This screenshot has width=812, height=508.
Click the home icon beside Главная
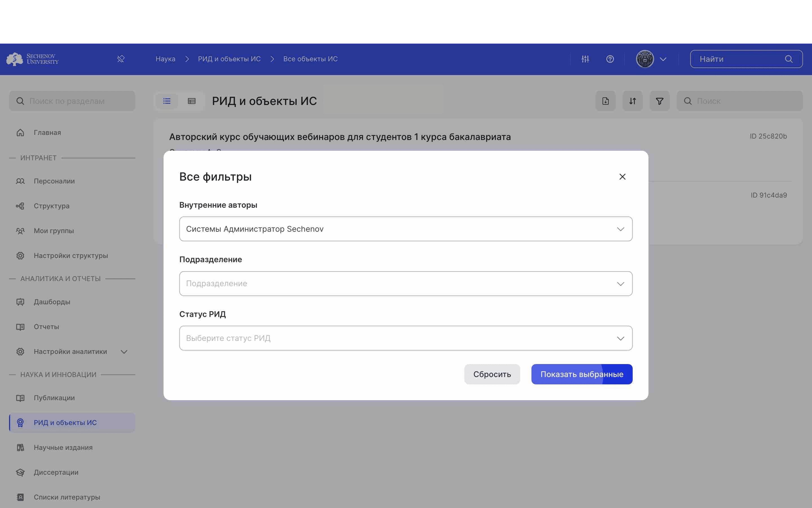(20, 133)
